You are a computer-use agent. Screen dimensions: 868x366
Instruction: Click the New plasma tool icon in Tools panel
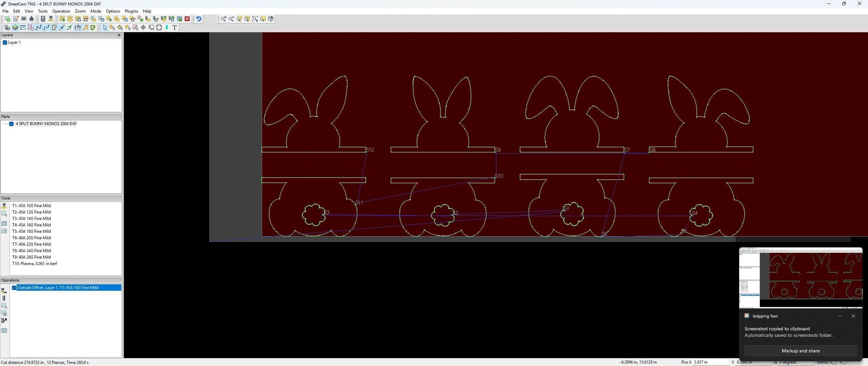pyautogui.click(x=4, y=206)
